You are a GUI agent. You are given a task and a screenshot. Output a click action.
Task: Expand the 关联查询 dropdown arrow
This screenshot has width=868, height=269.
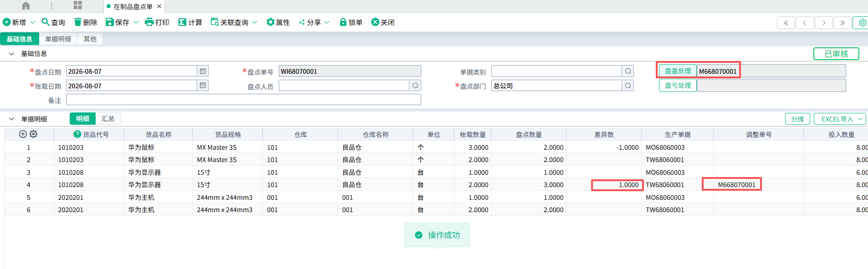(255, 22)
